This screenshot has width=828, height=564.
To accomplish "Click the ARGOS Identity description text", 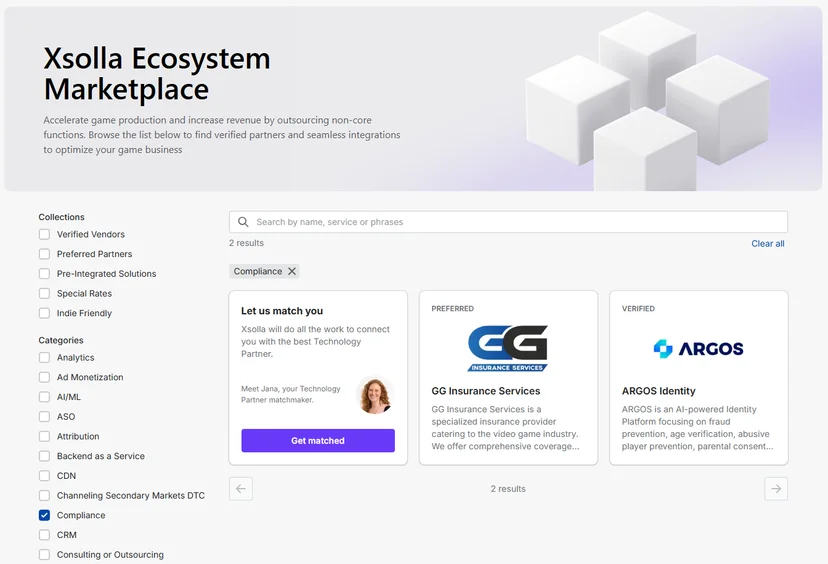I will pos(697,428).
